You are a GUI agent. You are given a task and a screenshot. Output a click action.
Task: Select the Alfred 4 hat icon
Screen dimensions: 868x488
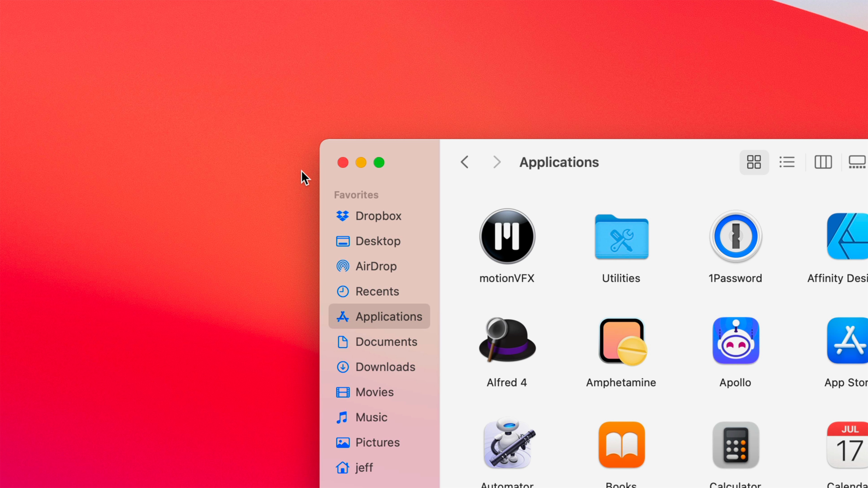coord(507,340)
